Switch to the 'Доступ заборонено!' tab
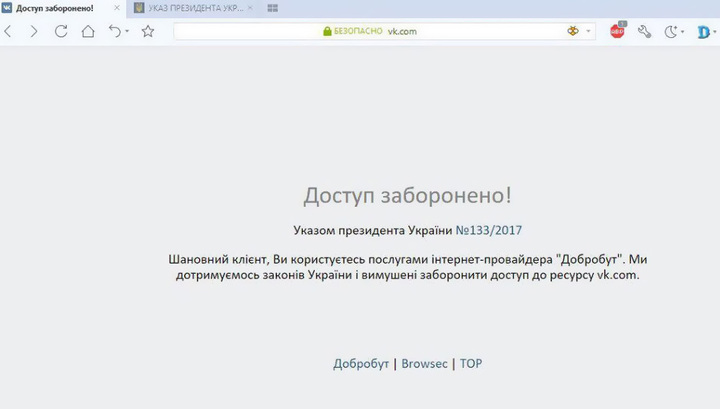This screenshot has height=409, width=720. coord(57,8)
